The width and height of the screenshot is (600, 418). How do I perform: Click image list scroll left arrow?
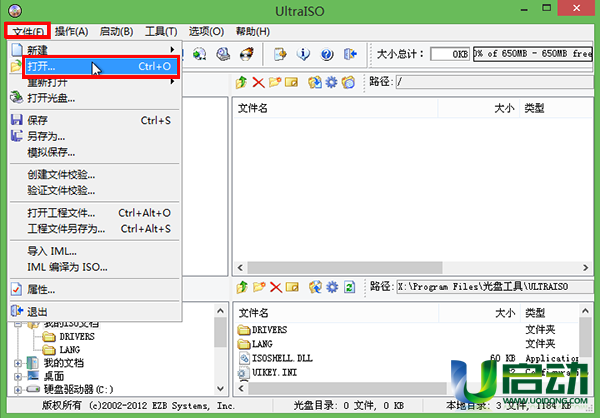tap(240, 268)
